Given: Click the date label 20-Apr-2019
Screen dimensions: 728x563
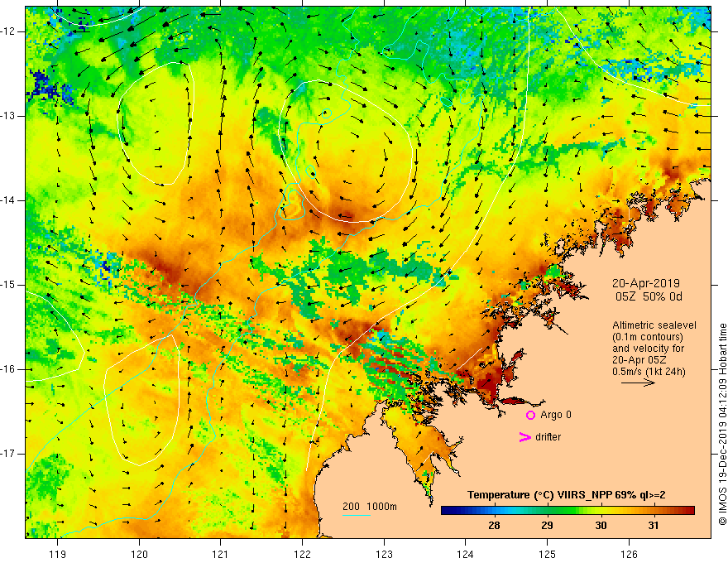Looking at the screenshot, I should (646, 283).
